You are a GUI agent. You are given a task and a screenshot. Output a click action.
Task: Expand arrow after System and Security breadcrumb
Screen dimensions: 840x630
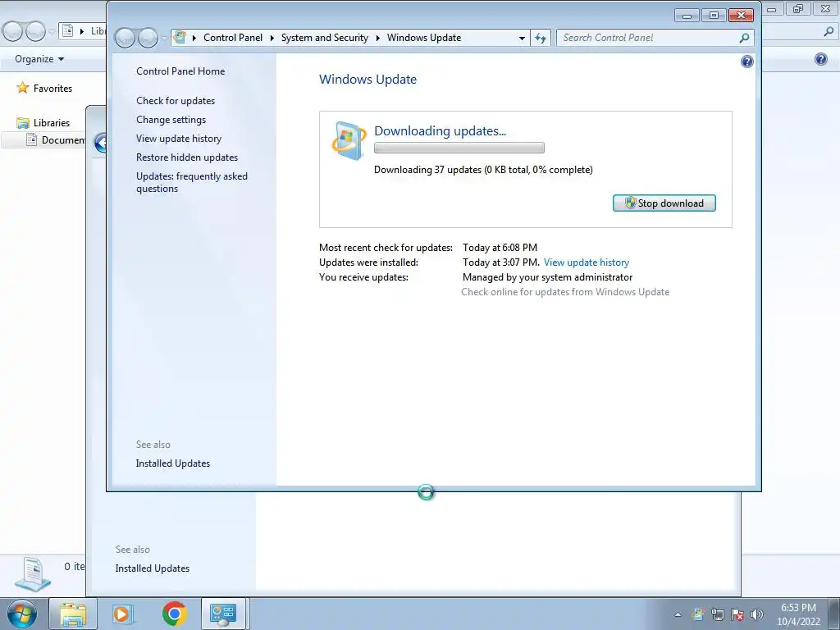[377, 38]
